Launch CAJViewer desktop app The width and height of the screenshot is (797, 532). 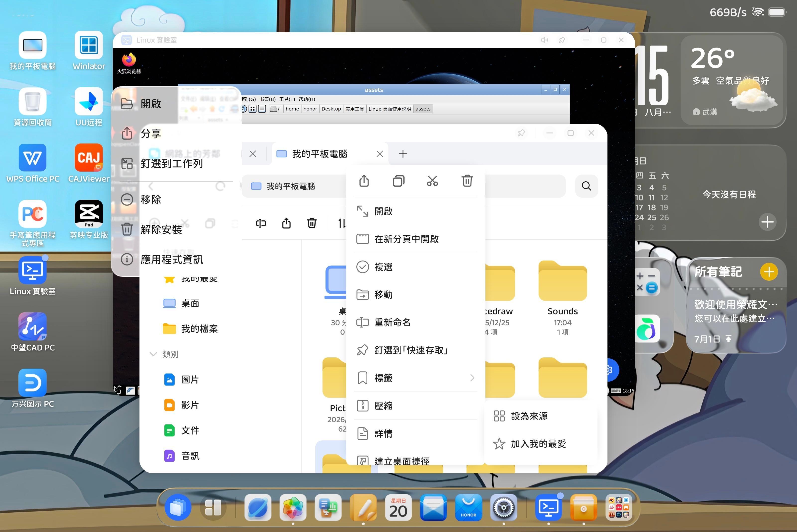point(89,163)
